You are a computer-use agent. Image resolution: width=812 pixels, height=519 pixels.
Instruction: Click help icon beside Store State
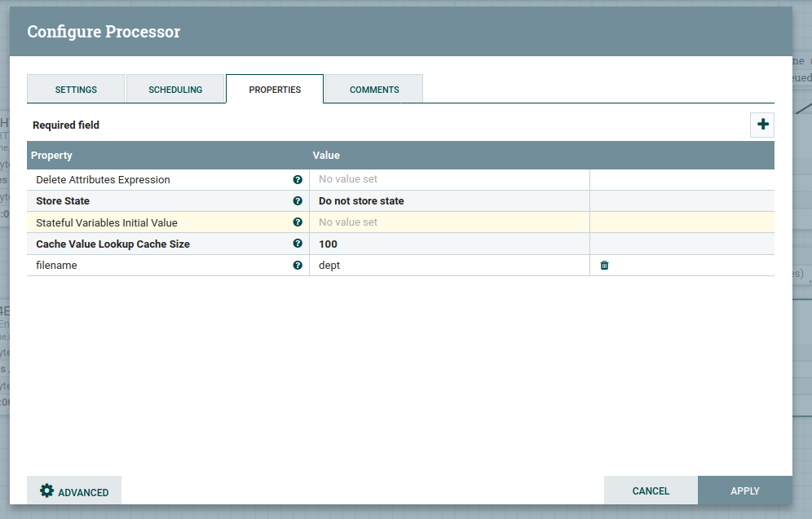[298, 200]
